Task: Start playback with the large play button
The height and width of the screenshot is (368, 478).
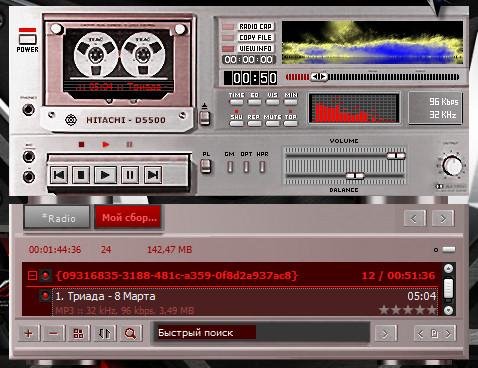Action: tap(105, 175)
